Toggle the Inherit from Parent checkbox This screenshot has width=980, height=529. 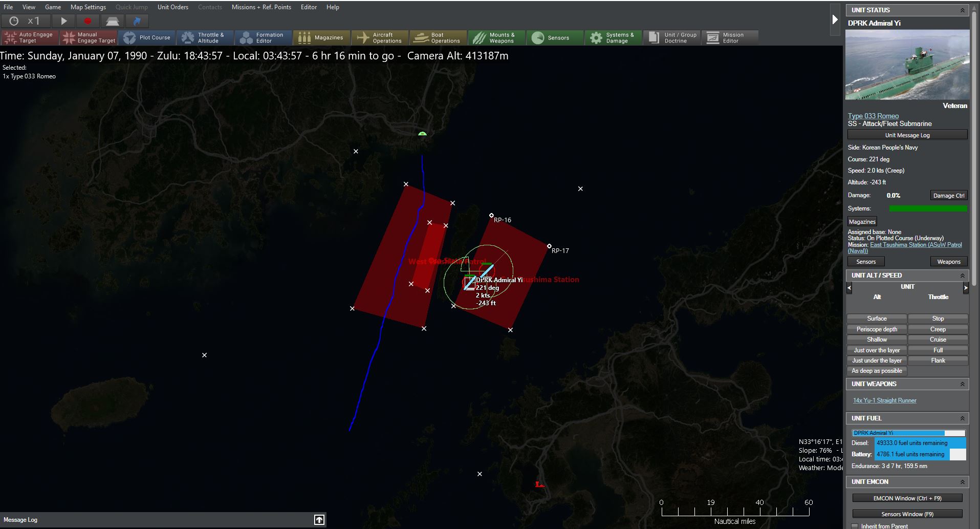[855, 526]
